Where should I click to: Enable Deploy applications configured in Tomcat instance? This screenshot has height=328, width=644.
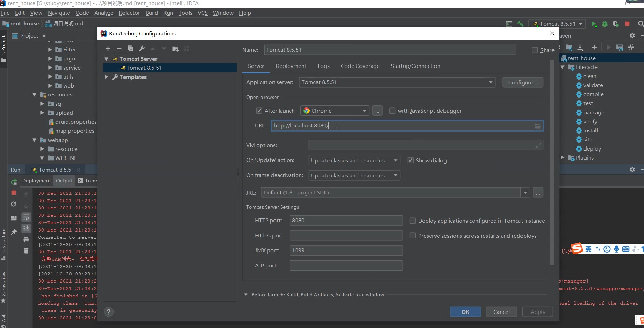(x=412, y=221)
